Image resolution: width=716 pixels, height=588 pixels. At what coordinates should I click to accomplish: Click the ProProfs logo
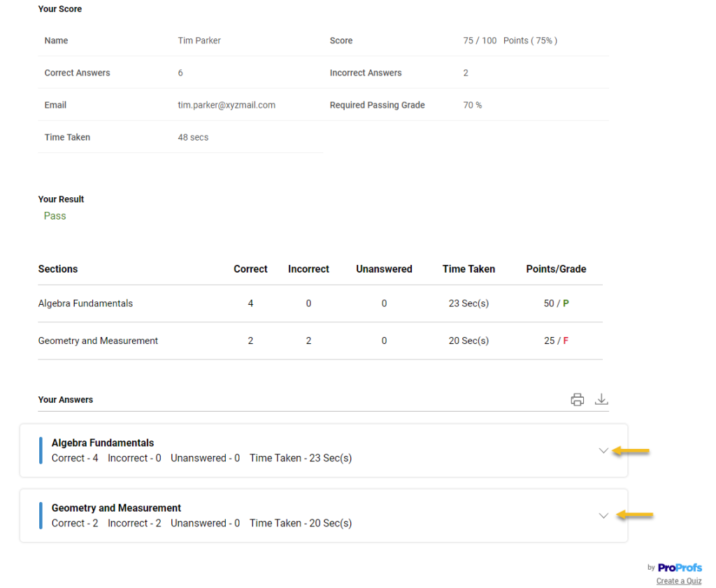click(680, 568)
